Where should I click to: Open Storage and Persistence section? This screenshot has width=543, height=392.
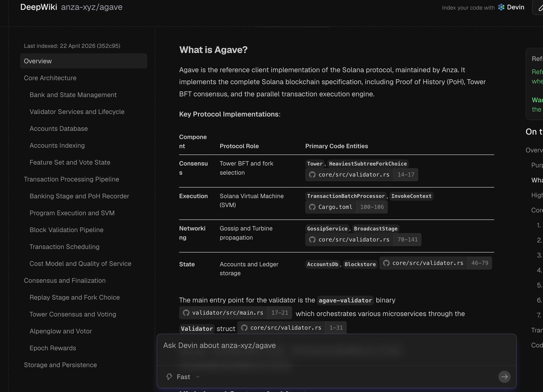coord(60,365)
